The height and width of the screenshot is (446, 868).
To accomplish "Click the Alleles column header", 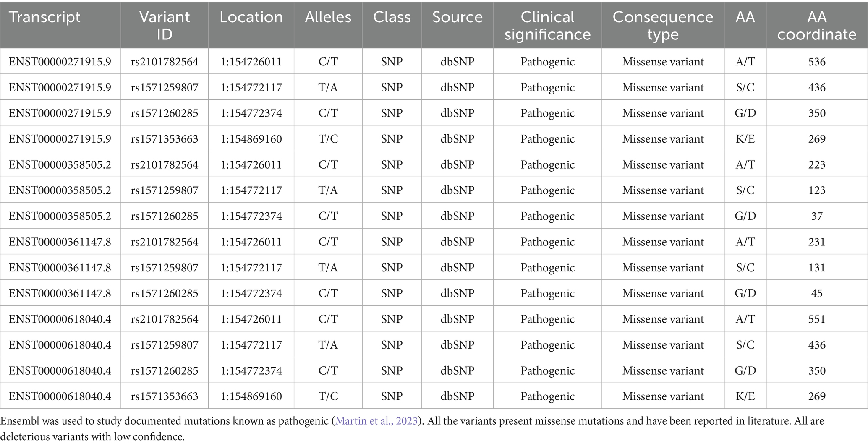I will pos(328,17).
